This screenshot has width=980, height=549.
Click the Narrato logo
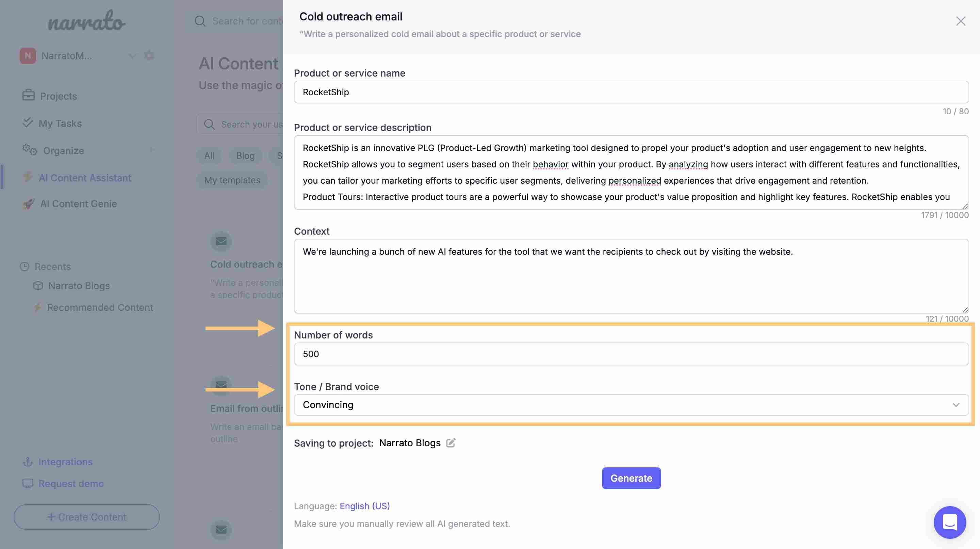coord(87,20)
